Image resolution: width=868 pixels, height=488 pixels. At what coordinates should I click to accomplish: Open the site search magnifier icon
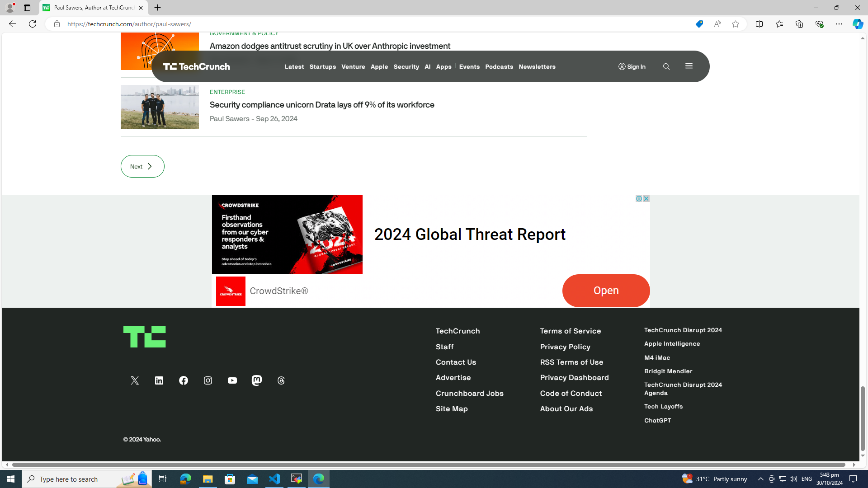click(666, 66)
